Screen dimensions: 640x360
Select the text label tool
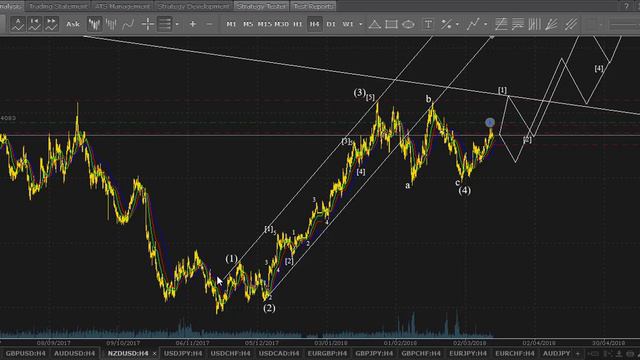click(428, 24)
